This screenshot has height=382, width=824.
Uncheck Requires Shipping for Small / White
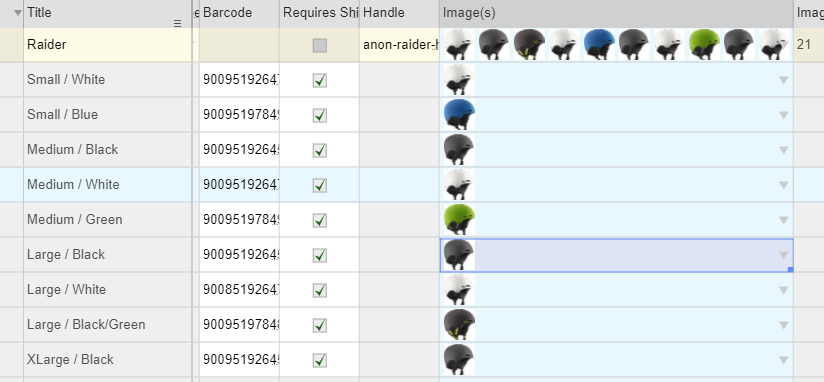pos(320,80)
